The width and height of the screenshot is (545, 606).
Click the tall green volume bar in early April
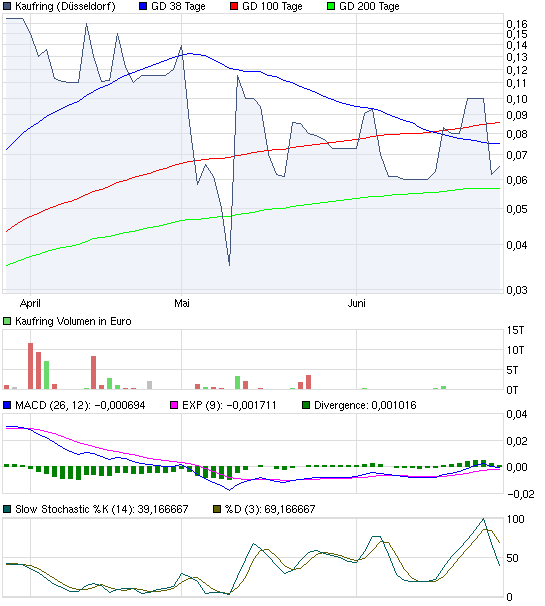(x=46, y=375)
